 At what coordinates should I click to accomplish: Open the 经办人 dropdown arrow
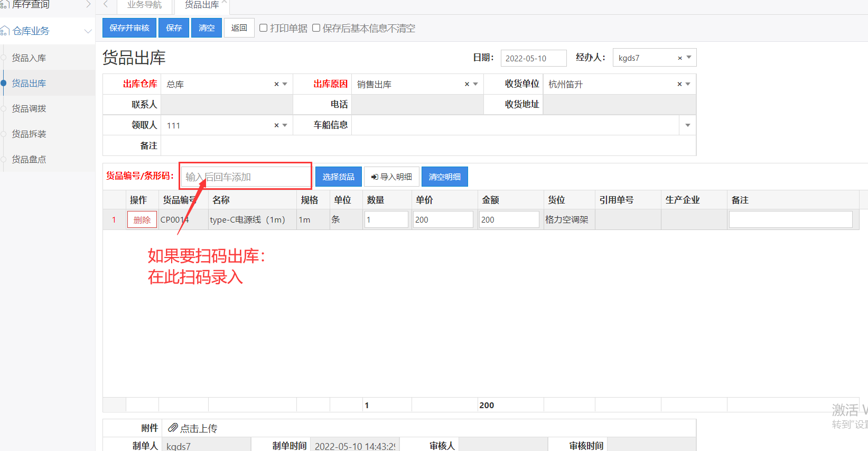click(689, 58)
